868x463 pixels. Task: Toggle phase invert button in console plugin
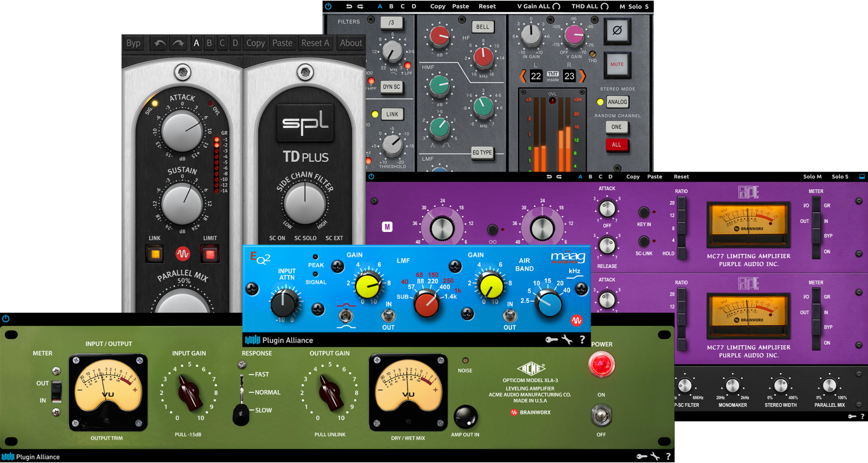coord(617,31)
